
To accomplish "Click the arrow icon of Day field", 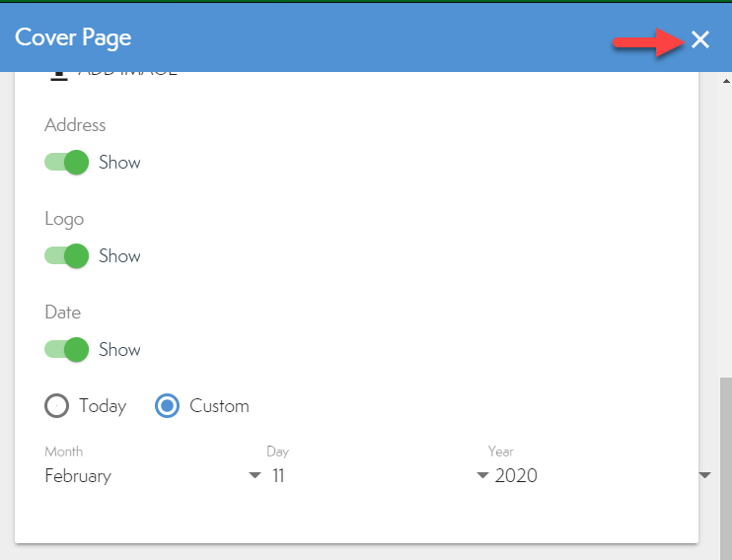I will click(482, 475).
